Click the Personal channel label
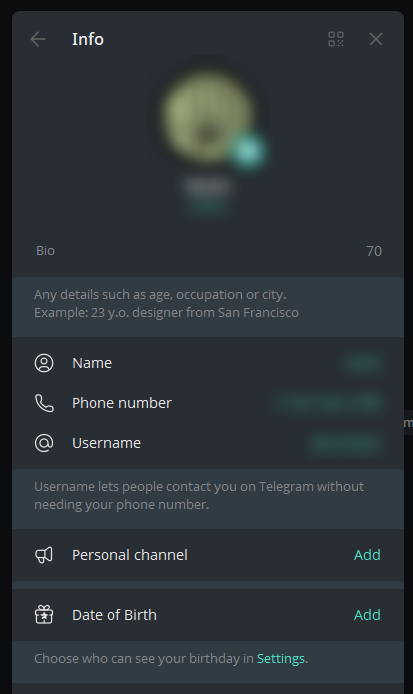Image resolution: width=413 pixels, height=694 pixels. [130, 555]
